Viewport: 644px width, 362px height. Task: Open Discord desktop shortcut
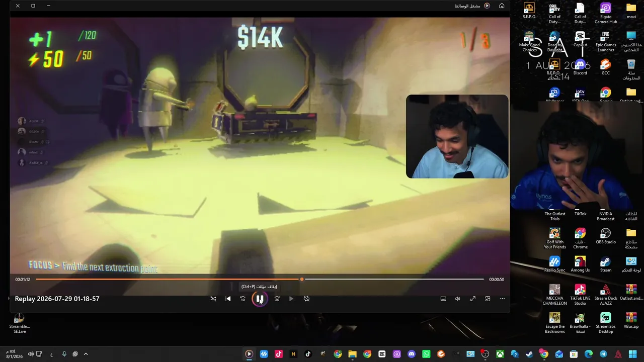(x=580, y=67)
